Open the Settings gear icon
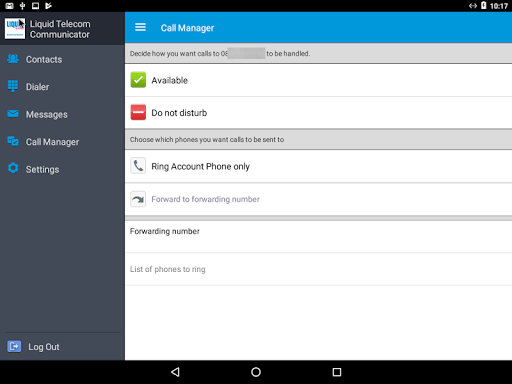 (x=13, y=168)
